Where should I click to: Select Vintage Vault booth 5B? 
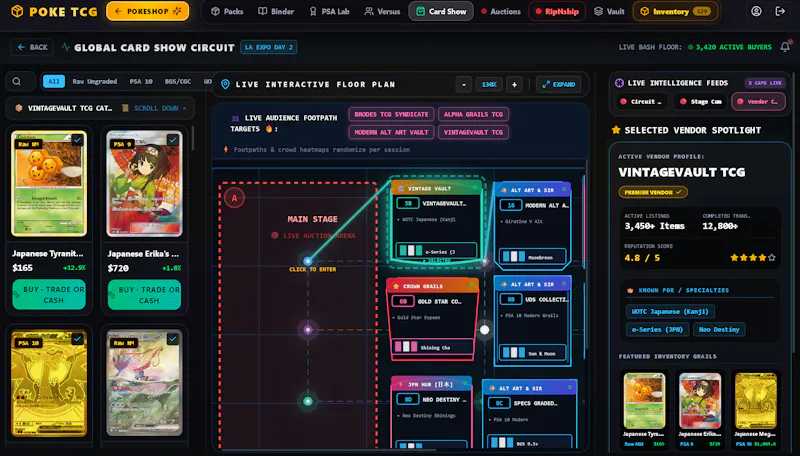436,223
